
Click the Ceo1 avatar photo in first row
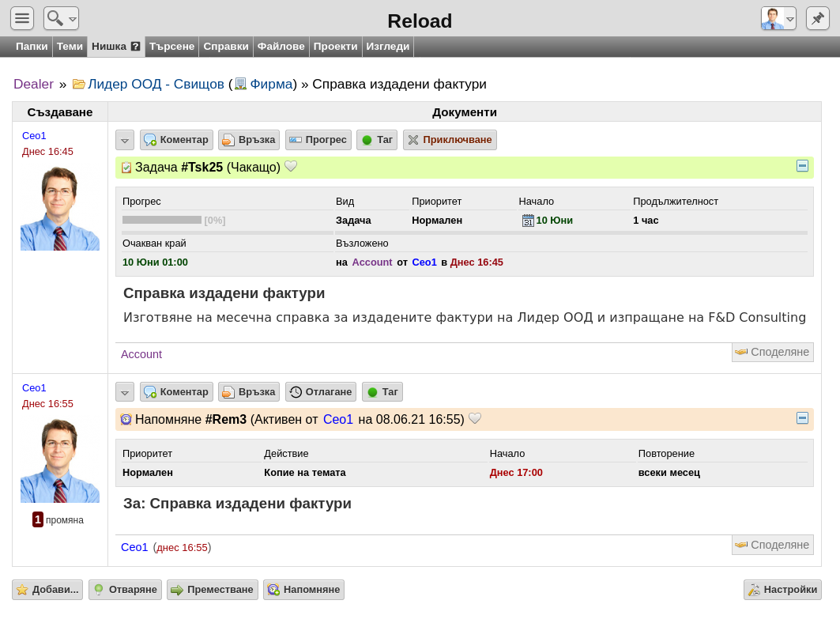pyautogui.click(x=60, y=209)
